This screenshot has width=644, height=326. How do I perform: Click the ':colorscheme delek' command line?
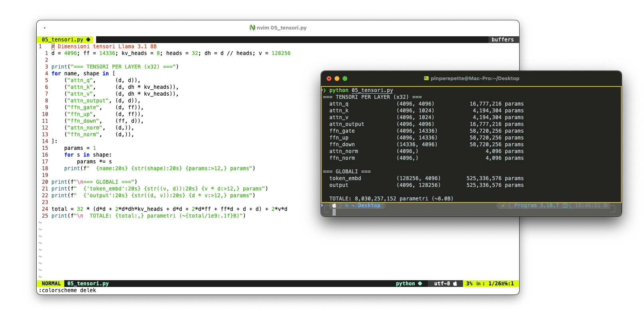[x=67, y=290]
